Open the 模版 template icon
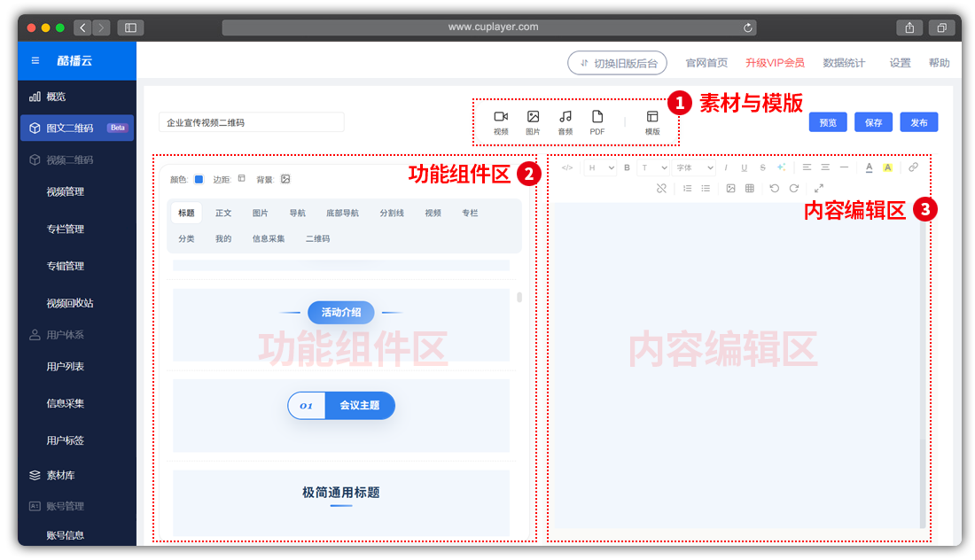975x560 pixels. (x=652, y=122)
